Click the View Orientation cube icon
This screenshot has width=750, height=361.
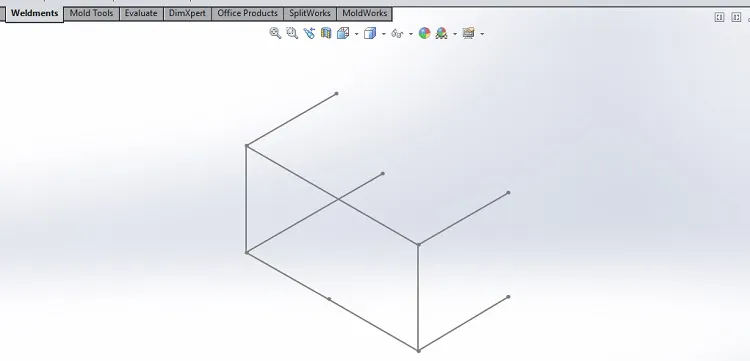[343, 33]
